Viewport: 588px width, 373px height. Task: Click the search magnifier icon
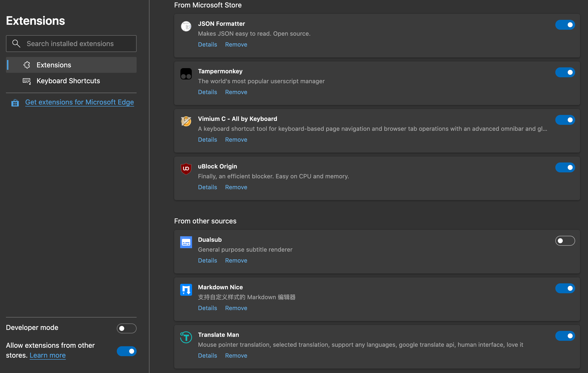16,44
